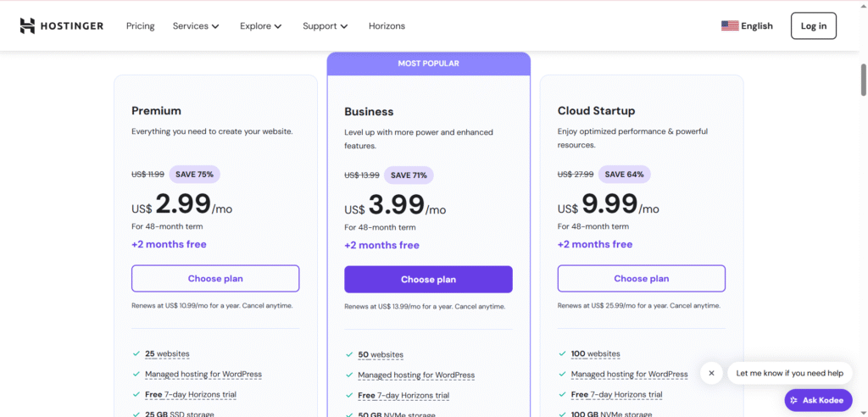This screenshot has width=868, height=417.
Task: Click the 50 websites feature link
Action: point(381,355)
